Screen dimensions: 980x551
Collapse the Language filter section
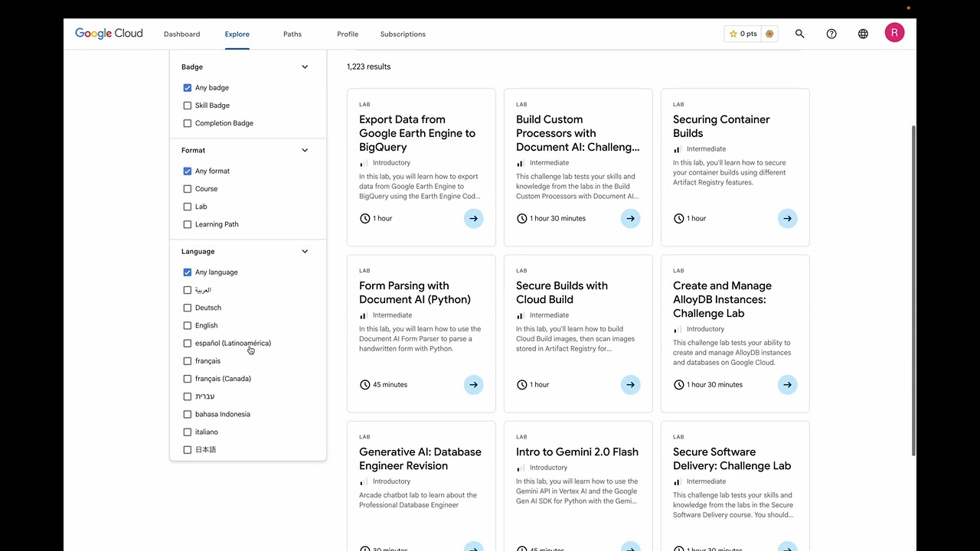(x=305, y=251)
